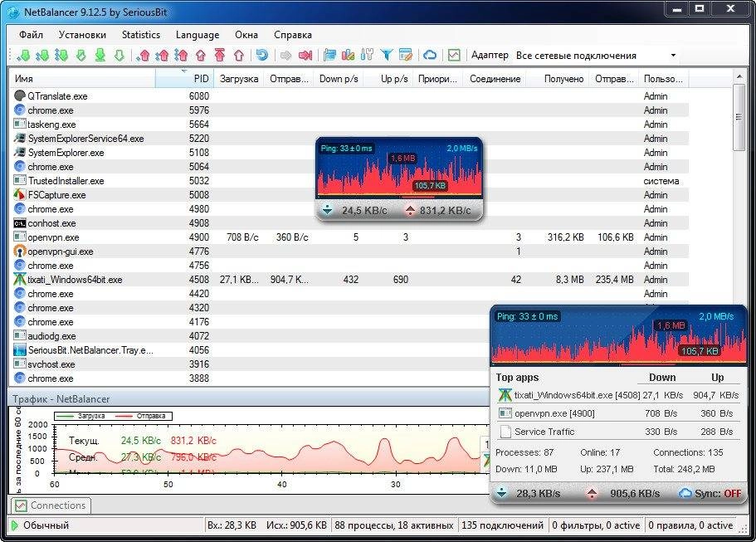This screenshot has height=542, width=756.
Task: Click the blue cloud sync toolbar icon
Action: pos(430,55)
